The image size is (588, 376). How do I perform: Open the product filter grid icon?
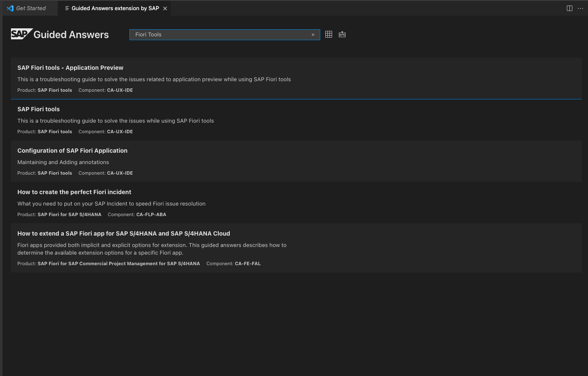(329, 34)
